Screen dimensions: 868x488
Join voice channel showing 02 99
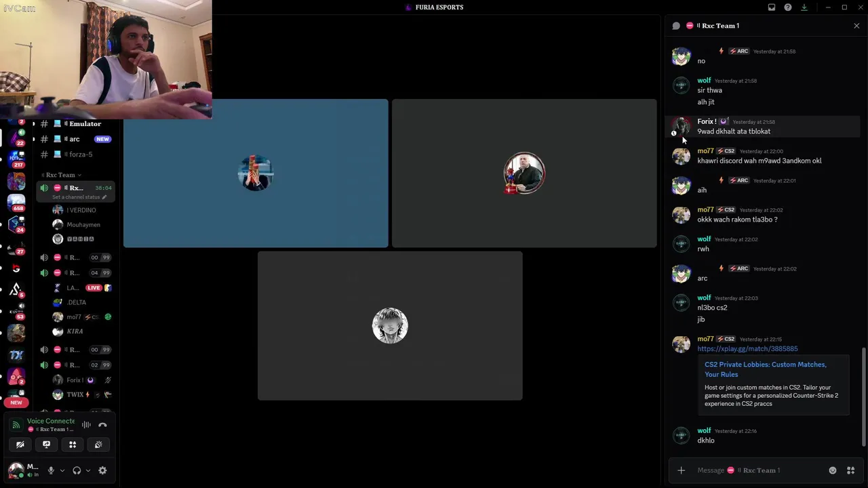click(x=76, y=365)
